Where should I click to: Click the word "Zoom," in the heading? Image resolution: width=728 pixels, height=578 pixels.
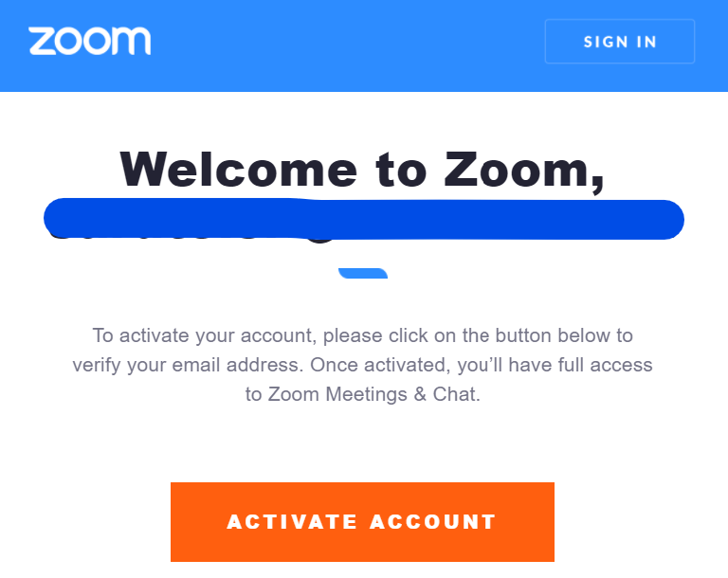coord(523,171)
